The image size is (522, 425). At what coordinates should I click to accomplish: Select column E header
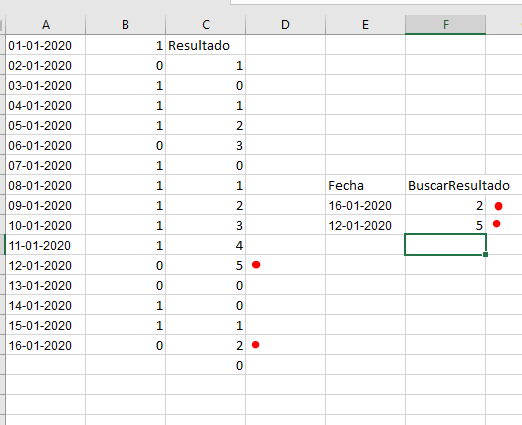point(365,25)
